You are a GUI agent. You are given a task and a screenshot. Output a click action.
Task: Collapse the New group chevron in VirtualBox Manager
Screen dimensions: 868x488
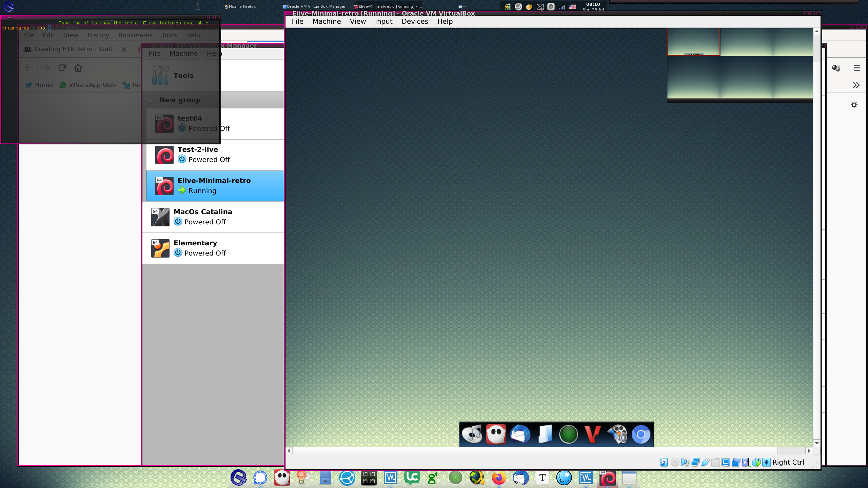point(151,100)
